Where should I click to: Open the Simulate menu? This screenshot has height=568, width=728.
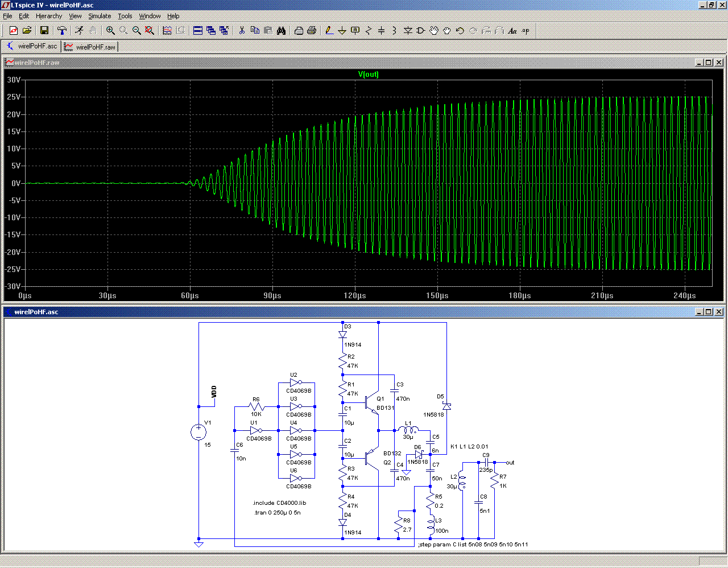[x=100, y=16]
